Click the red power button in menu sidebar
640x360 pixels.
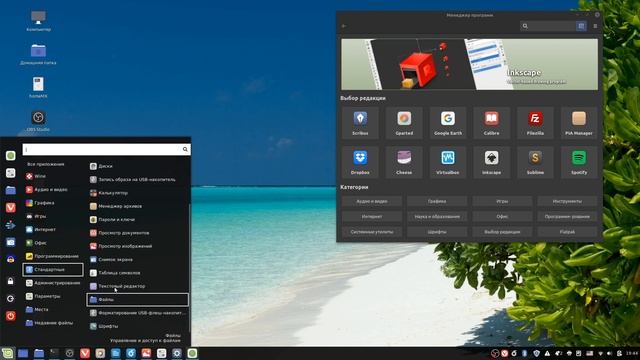click(x=11, y=316)
